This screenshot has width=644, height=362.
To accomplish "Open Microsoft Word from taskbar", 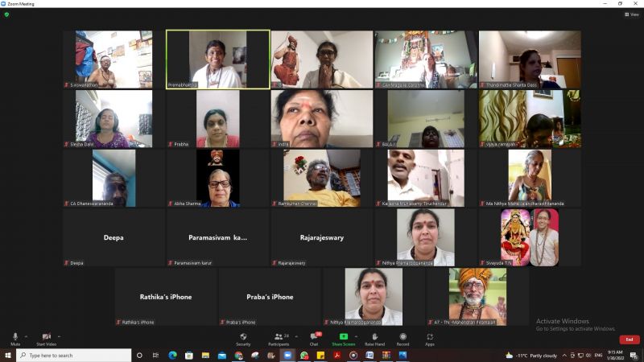I will click(x=369, y=356).
